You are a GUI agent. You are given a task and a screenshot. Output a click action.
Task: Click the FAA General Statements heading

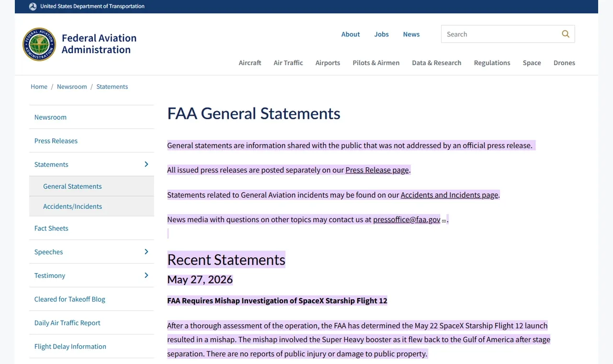[254, 114]
